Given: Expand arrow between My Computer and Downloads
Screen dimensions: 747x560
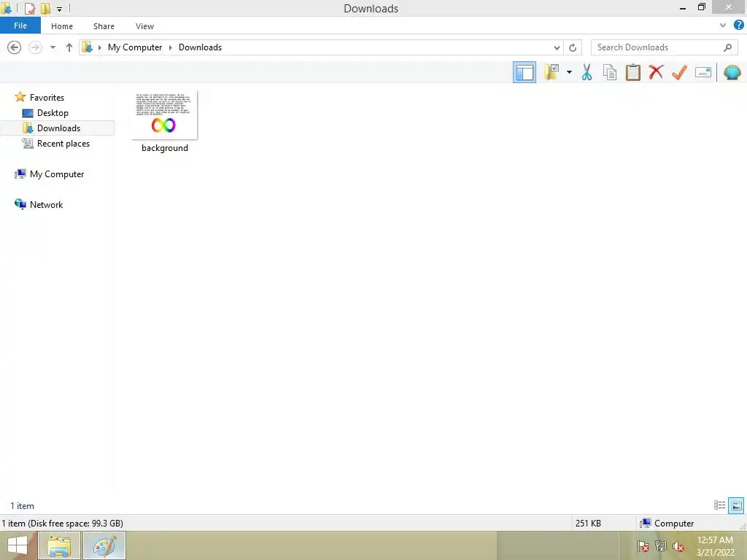Looking at the screenshot, I should (170, 47).
